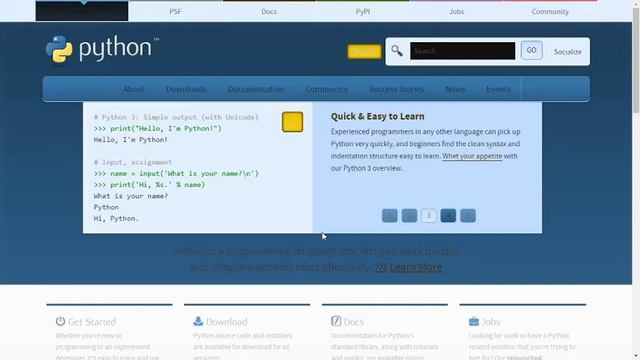
Task: Switch to slide 1
Action: [x=389, y=216]
